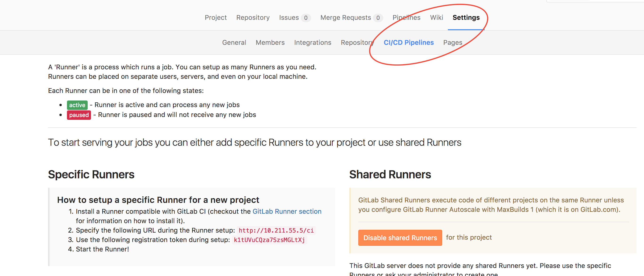
Task: Navigate to Pages settings
Action: pos(453,42)
